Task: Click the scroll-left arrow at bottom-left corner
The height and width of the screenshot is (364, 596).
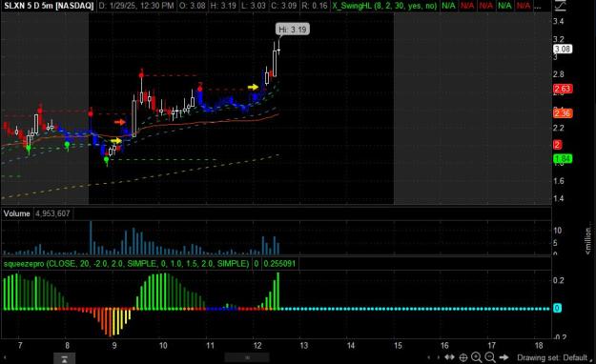Action: (5, 357)
